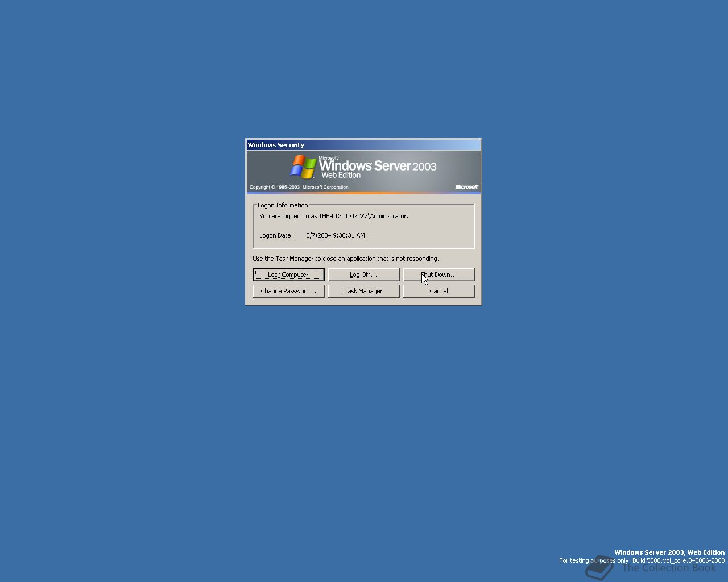Click the Task Manager hint sentence
The width and height of the screenshot is (728, 582).
[x=346, y=259]
